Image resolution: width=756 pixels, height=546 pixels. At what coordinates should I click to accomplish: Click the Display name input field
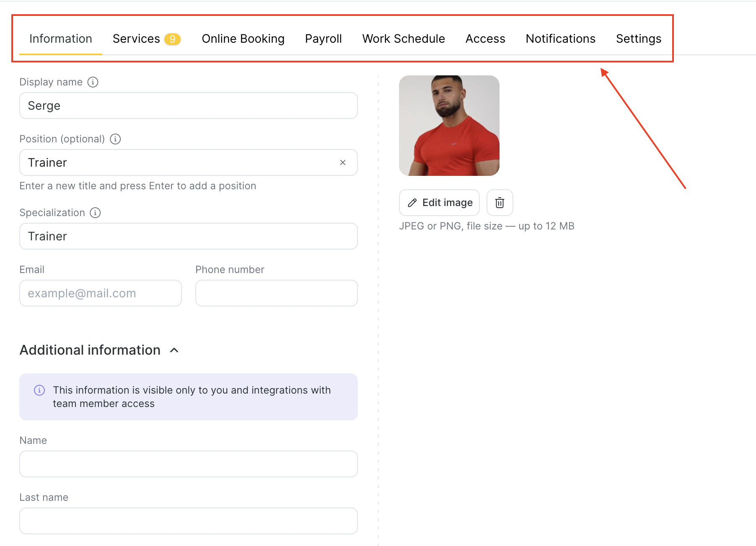[189, 106]
